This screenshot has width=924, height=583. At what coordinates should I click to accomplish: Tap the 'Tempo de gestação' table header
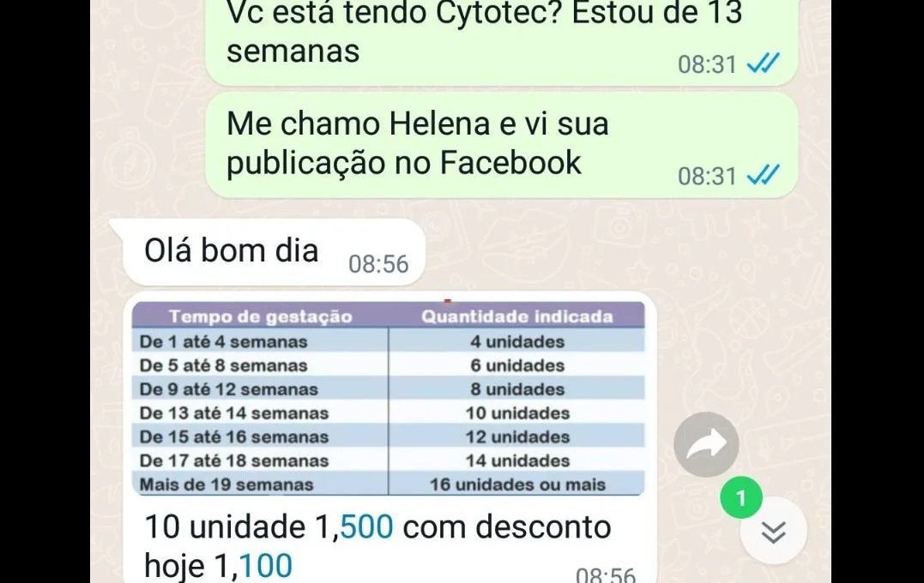[261, 317]
